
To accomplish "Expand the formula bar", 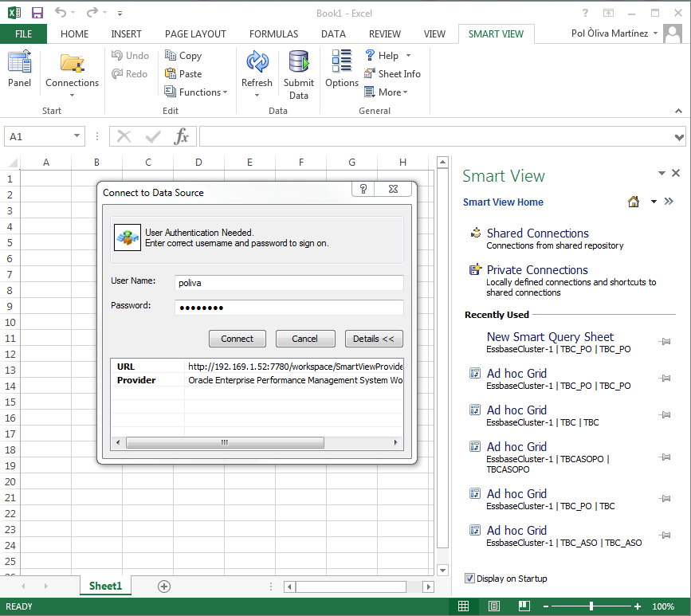I will (x=679, y=138).
